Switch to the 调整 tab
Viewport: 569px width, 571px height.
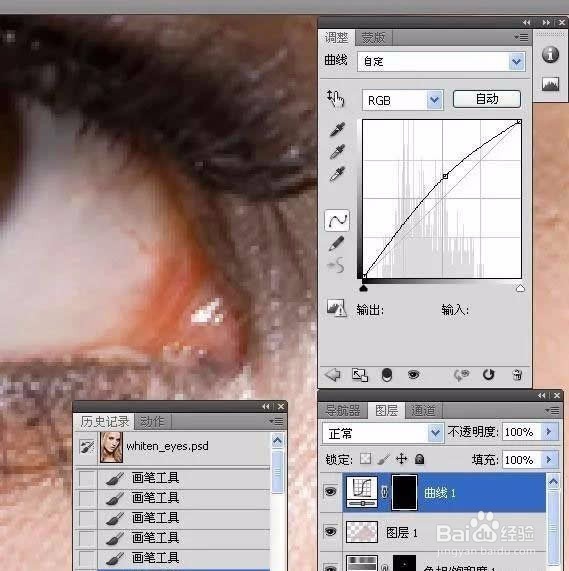(336, 38)
